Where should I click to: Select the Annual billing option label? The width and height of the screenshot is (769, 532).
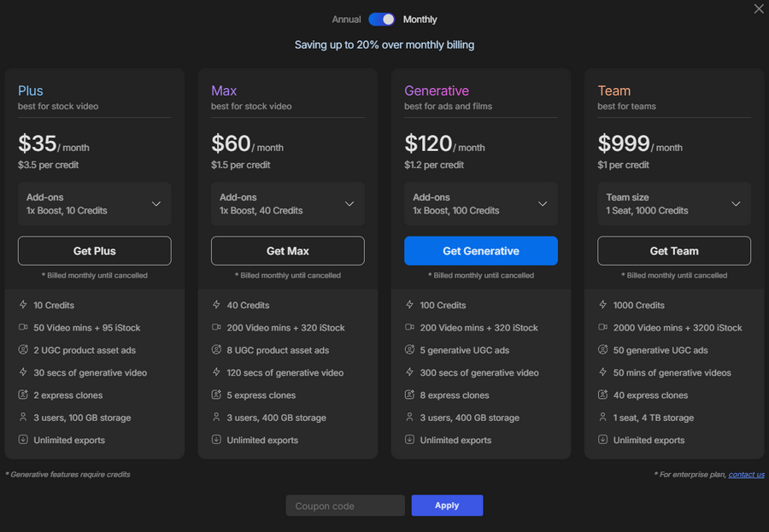point(346,20)
